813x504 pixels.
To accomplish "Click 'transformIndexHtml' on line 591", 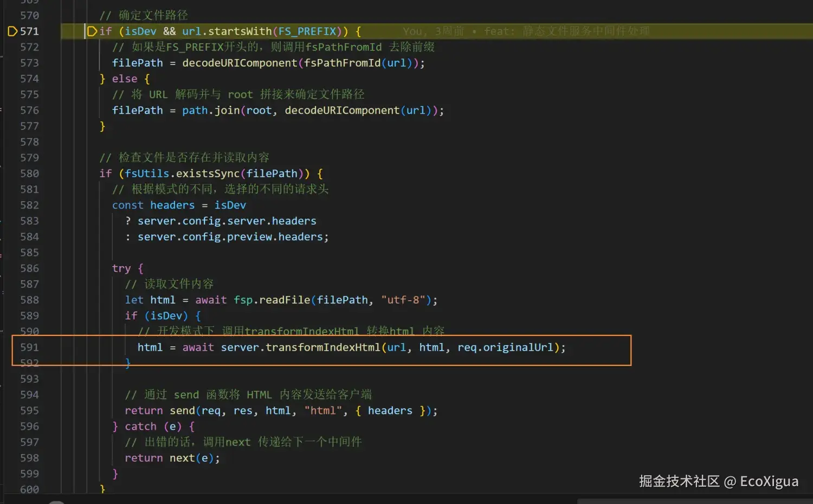I will pyautogui.click(x=323, y=347).
